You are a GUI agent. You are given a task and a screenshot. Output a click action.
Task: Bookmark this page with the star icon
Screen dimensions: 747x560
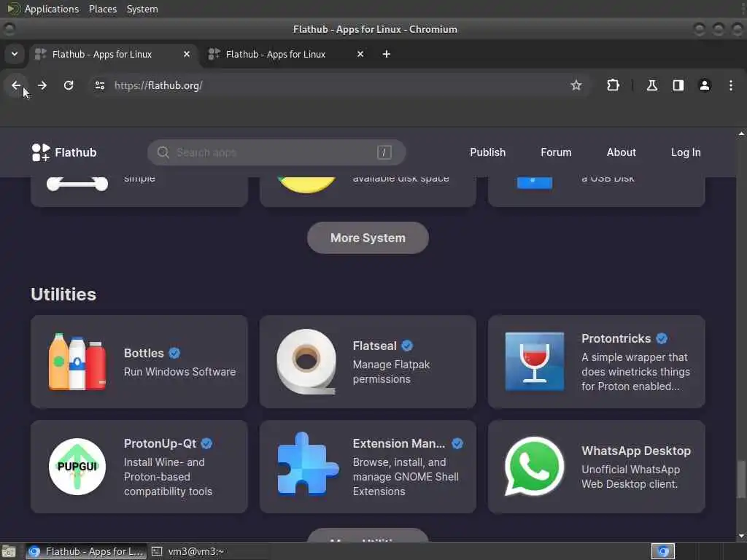[576, 85]
